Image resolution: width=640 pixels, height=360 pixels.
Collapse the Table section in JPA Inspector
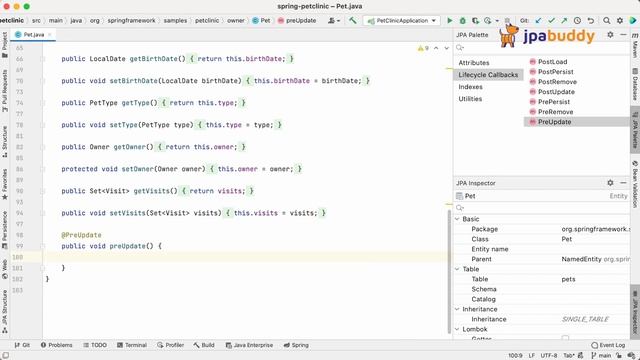click(x=457, y=269)
